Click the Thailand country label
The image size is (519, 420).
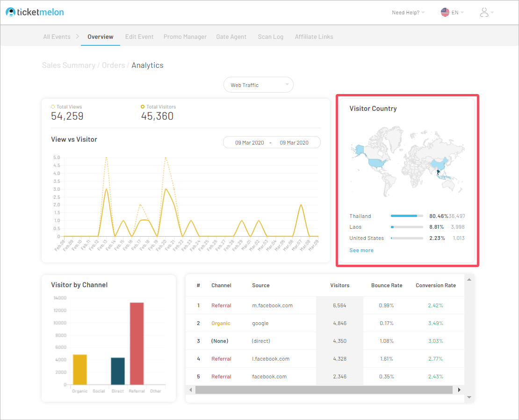click(360, 216)
